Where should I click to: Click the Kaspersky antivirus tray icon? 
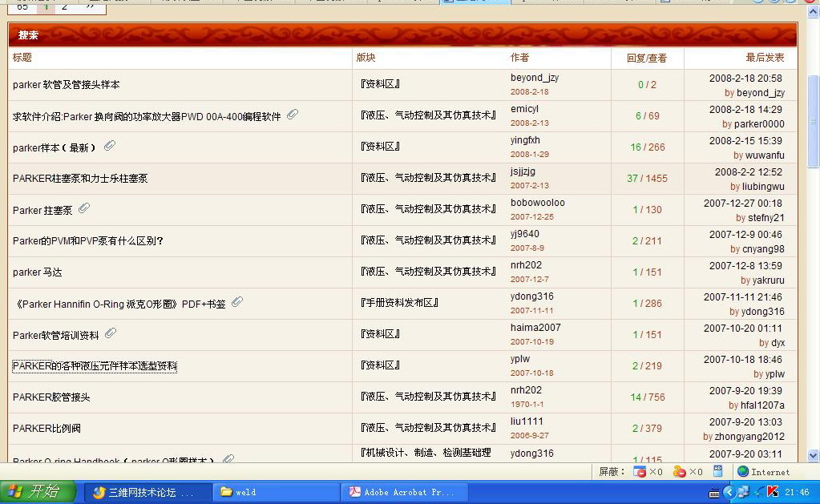(773, 491)
